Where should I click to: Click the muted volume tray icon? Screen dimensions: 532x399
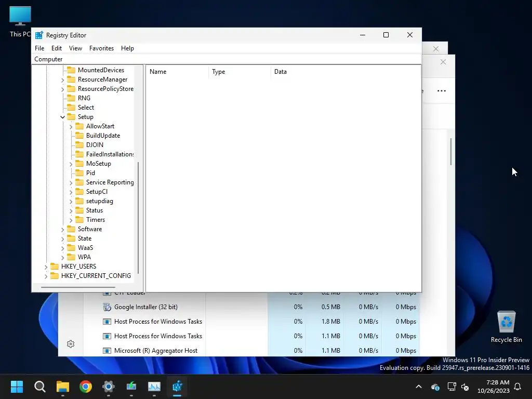[465, 387]
